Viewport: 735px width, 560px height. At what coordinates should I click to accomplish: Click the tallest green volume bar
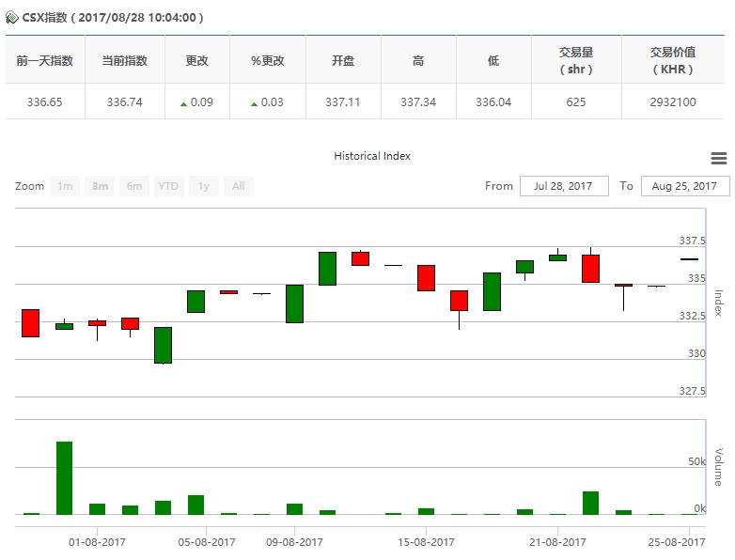coord(65,478)
